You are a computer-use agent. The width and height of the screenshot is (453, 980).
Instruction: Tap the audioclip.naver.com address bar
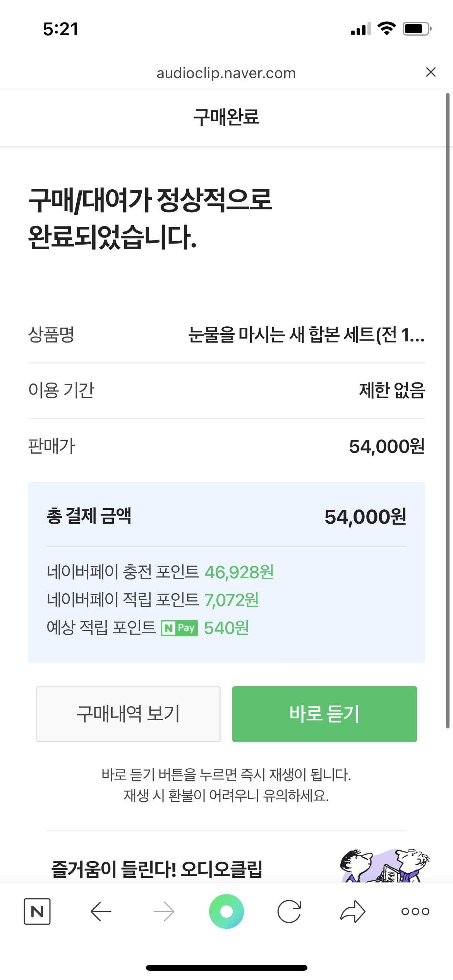pos(226,73)
